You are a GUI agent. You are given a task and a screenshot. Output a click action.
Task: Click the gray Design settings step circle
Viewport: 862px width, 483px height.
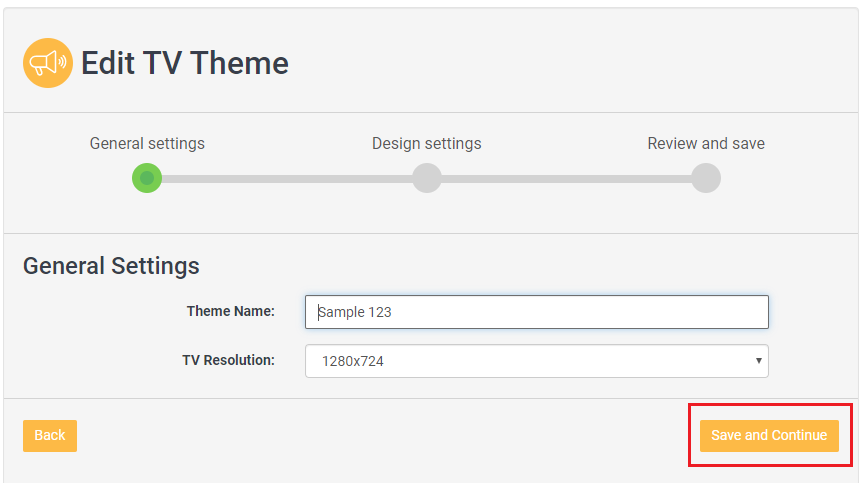[x=427, y=178]
